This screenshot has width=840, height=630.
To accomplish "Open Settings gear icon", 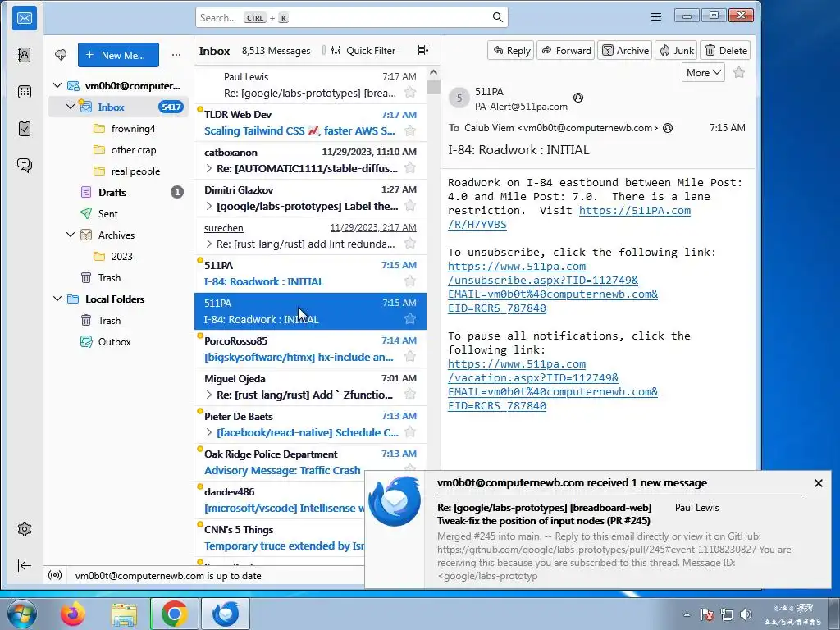I will tap(24, 529).
